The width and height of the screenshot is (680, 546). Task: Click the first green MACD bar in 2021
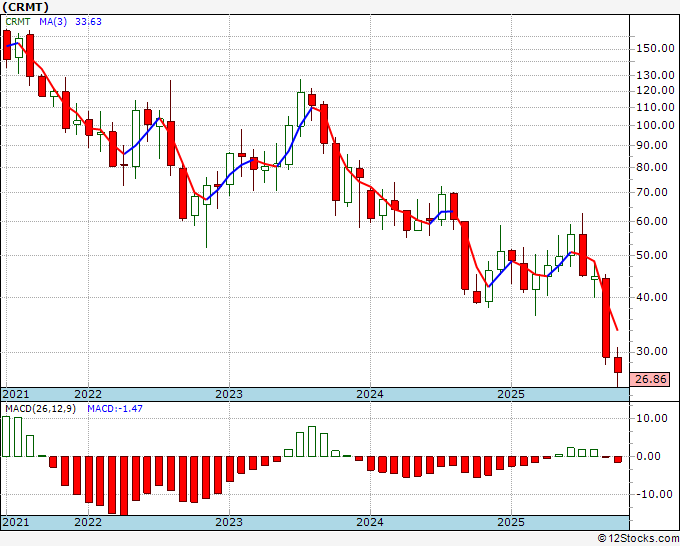pos(6,437)
